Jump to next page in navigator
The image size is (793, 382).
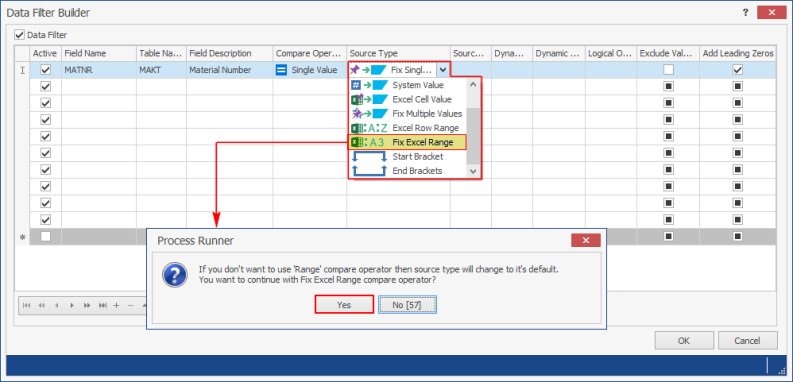coord(87,305)
